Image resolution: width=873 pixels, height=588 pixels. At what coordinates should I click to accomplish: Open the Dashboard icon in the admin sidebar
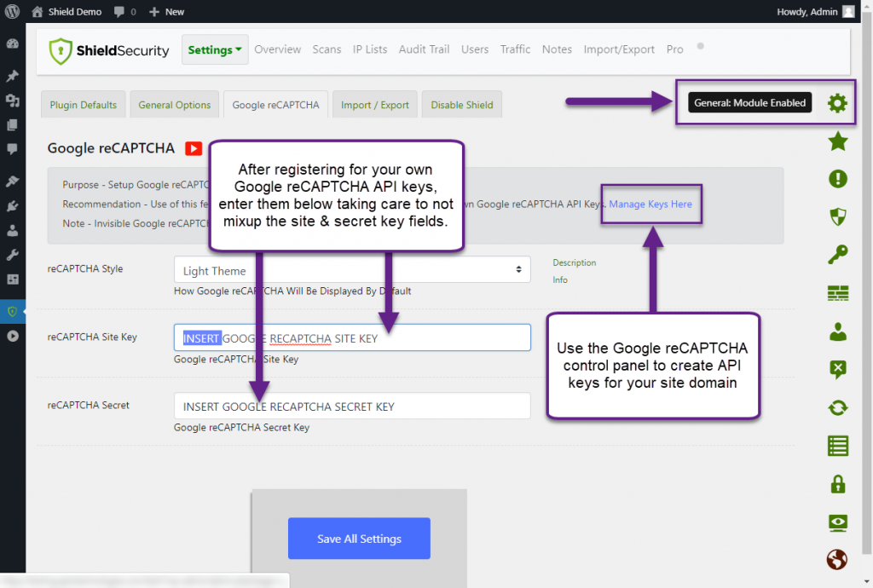pyautogui.click(x=12, y=44)
